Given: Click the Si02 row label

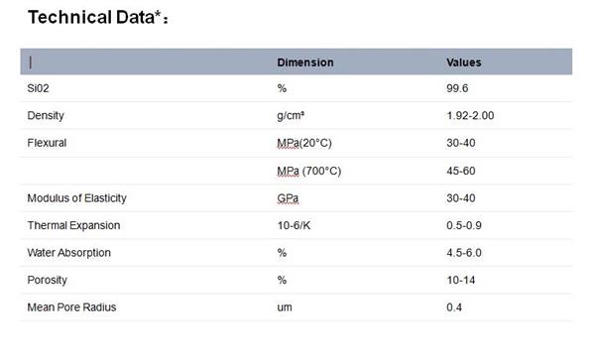Looking at the screenshot, I should pos(38,88).
